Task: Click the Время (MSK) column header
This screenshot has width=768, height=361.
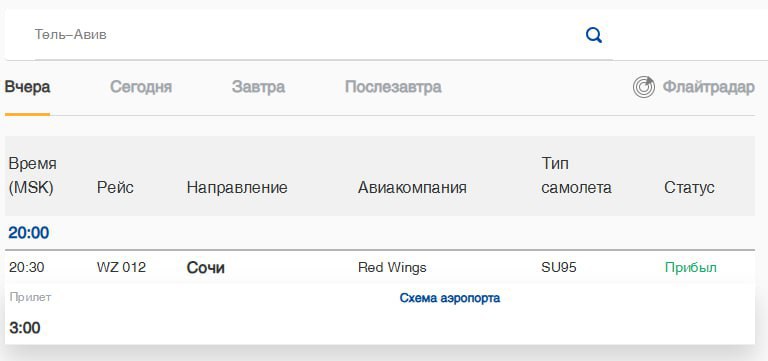Action: point(32,175)
